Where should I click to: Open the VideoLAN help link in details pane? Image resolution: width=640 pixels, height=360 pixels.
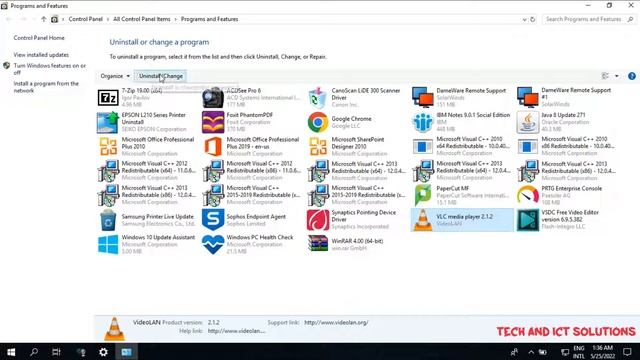pos(236,331)
